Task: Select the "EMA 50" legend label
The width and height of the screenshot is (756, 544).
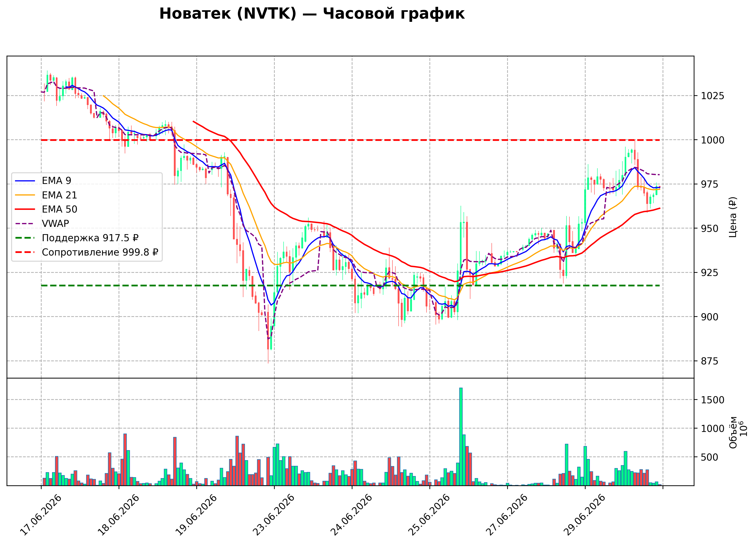Action: pyautogui.click(x=59, y=209)
